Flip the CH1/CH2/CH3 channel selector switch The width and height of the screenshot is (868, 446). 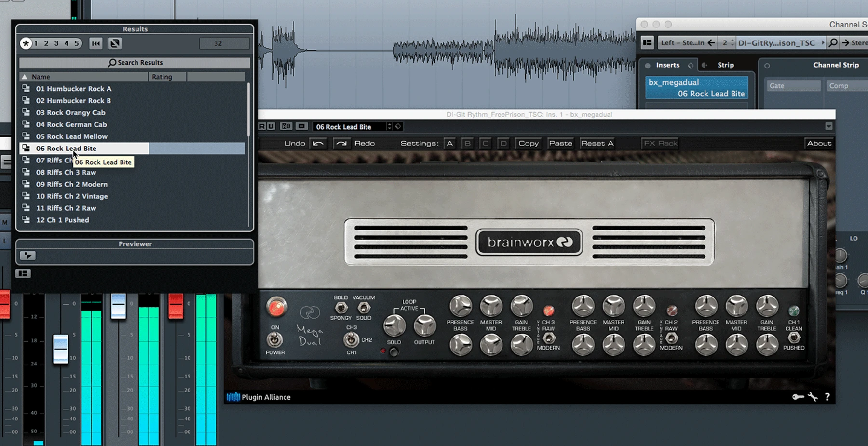(x=351, y=339)
